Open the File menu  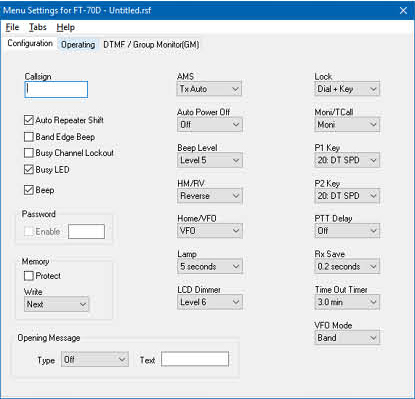12,27
